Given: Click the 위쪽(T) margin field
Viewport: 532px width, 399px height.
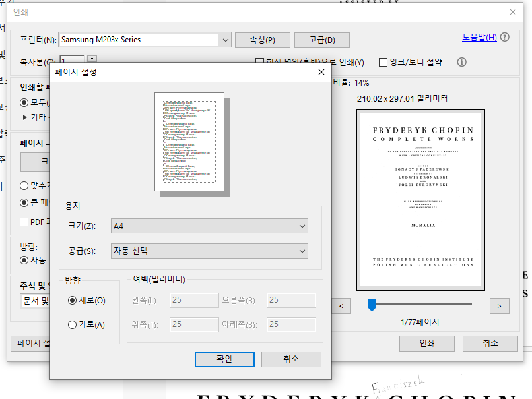Looking at the screenshot, I should (x=194, y=324).
